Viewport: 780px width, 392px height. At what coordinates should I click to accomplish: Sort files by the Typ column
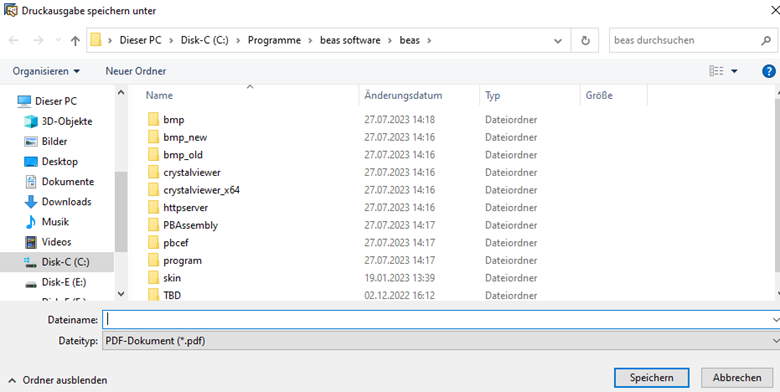[x=492, y=96]
